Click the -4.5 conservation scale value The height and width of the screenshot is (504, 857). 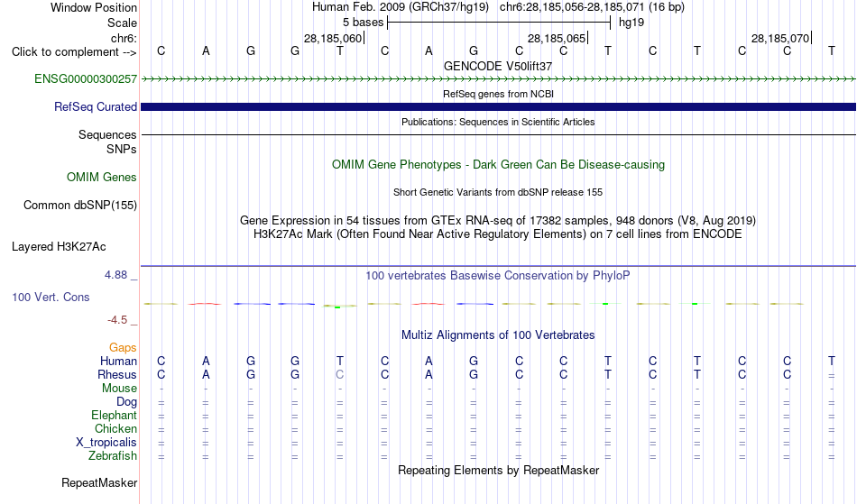[117, 320]
